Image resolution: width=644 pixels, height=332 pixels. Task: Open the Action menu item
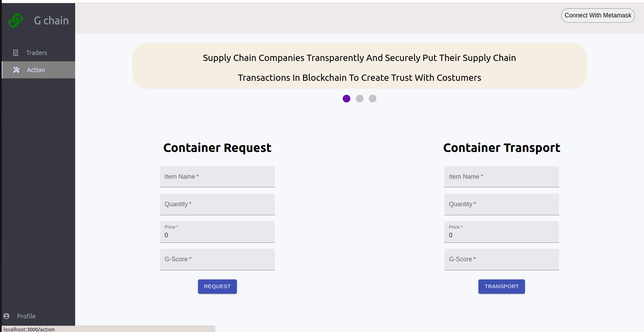[x=36, y=70]
